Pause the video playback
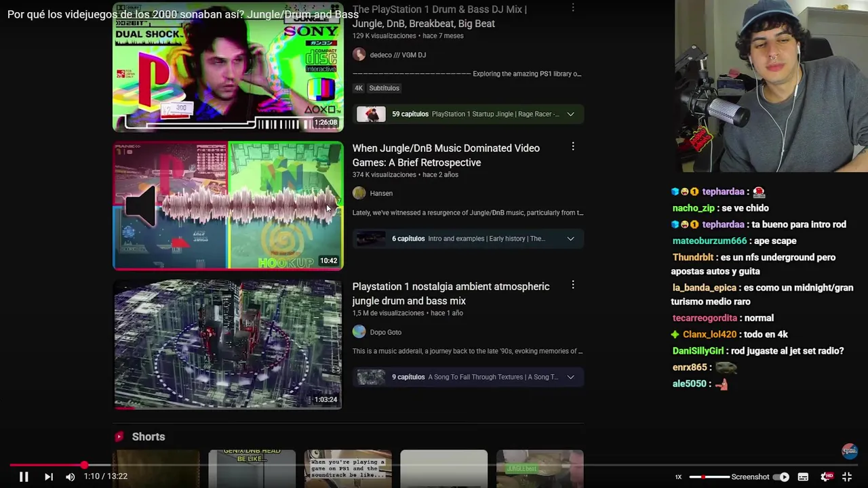 pyautogui.click(x=23, y=477)
